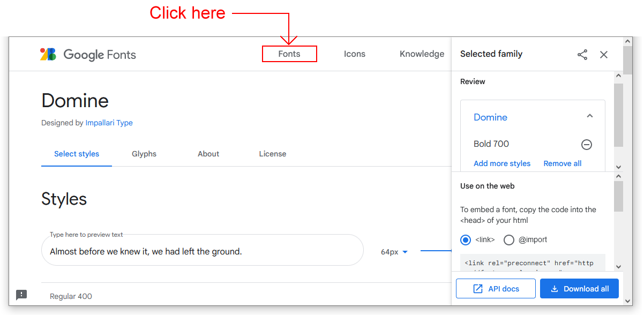644x315 pixels.
Task: Collapse the Domine family chevron
Action: click(x=590, y=116)
